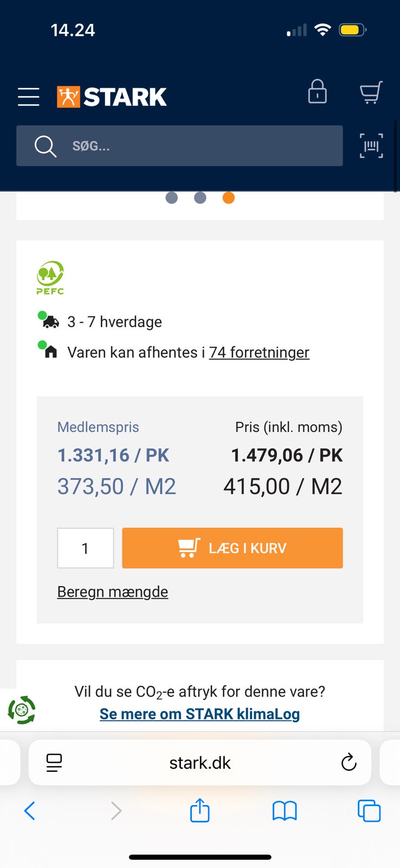Open Safari page settings menu icon
This screenshot has height=868, width=400.
54,763
